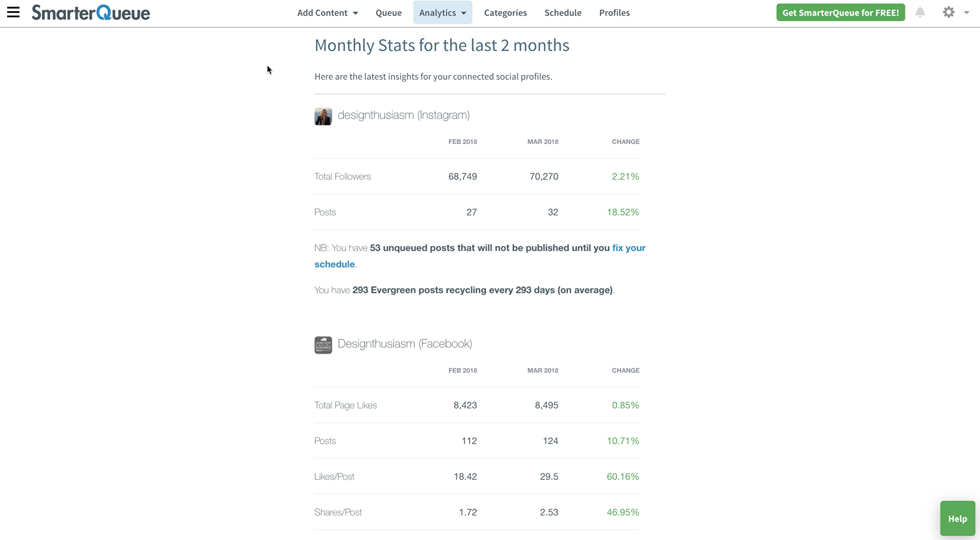Select the 10.71% change value
Screen dimensions: 980x540
coord(623,441)
